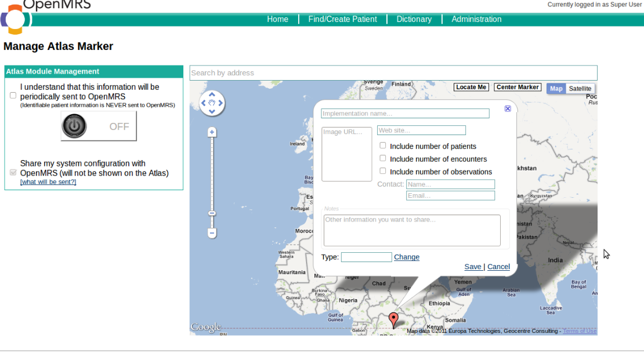This screenshot has height=352, width=644.
Task: Click the Mauritania label on the map
Action: pyautogui.click(x=292, y=273)
